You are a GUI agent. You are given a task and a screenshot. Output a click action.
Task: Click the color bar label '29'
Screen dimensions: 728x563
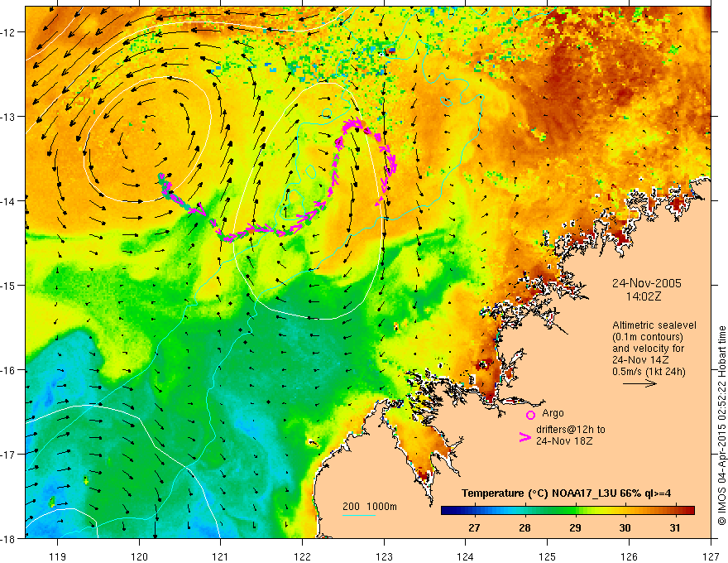pyautogui.click(x=575, y=527)
